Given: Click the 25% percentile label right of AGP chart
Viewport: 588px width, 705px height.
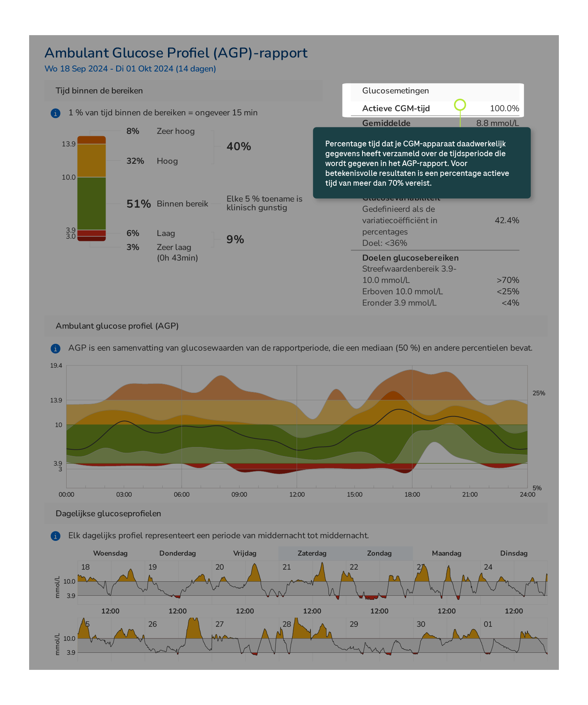Looking at the screenshot, I should pos(539,393).
